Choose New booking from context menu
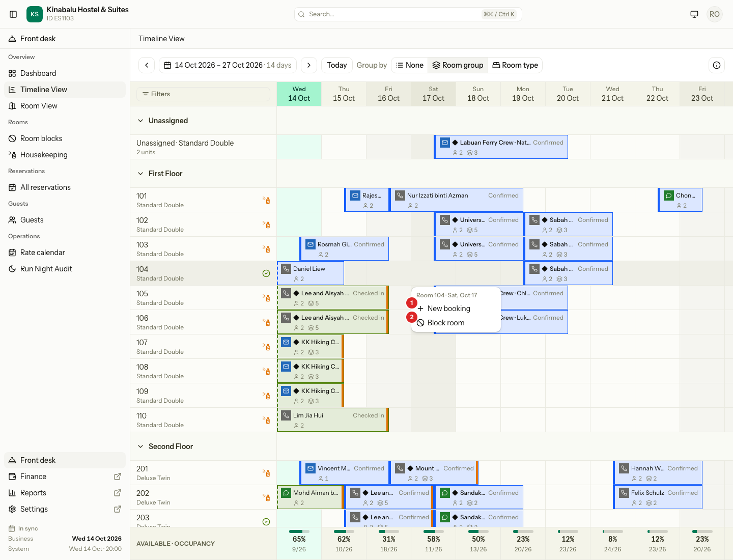Screen dimensions: 733x560 [x=456, y=309]
